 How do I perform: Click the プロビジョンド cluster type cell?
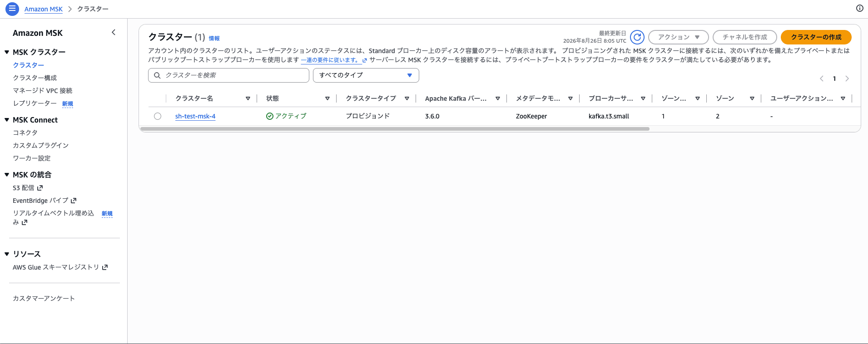coord(368,116)
